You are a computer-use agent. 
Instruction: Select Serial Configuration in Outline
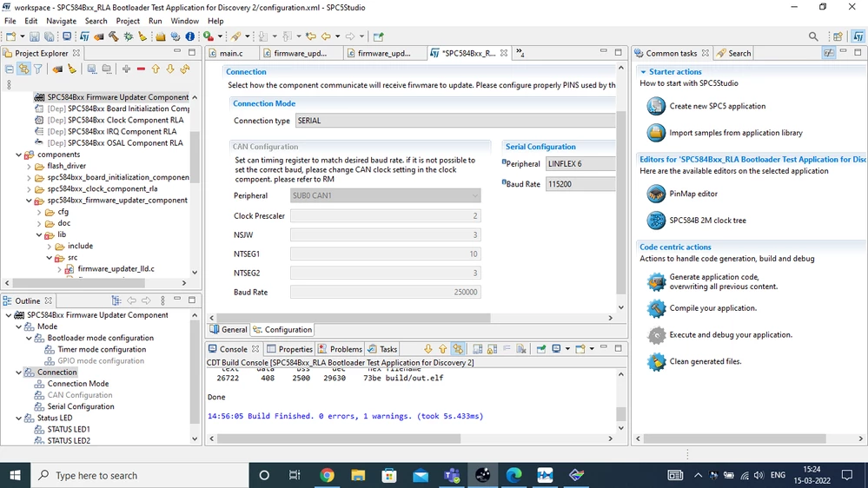coord(81,406)
